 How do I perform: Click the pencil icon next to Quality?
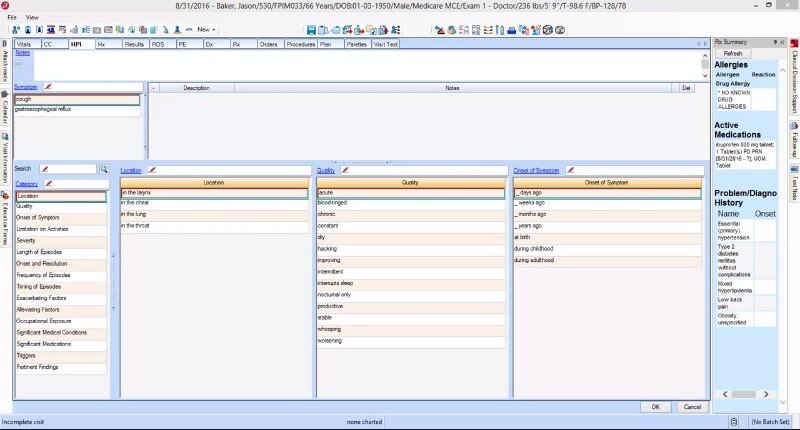click(345, 171)
